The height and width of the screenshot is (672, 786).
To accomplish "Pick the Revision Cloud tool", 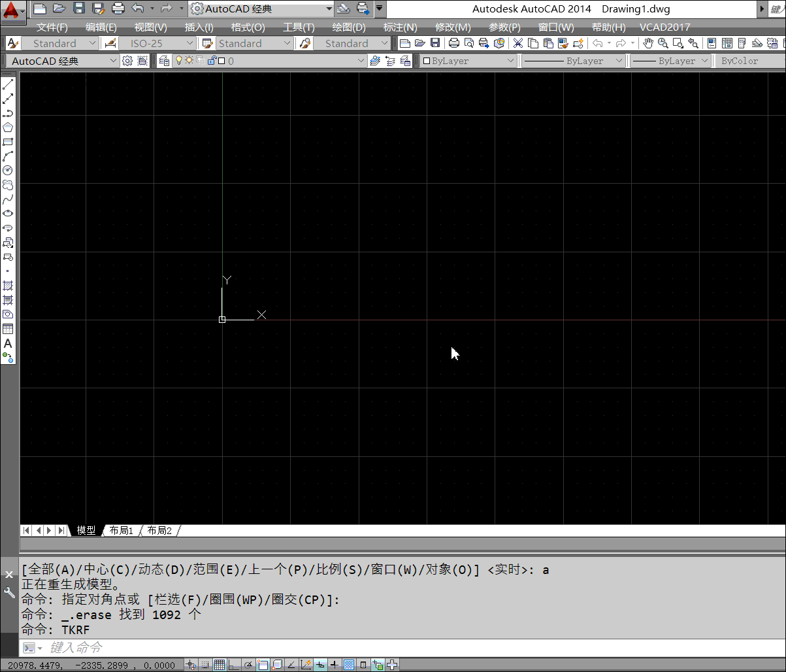I will point(8,185).
